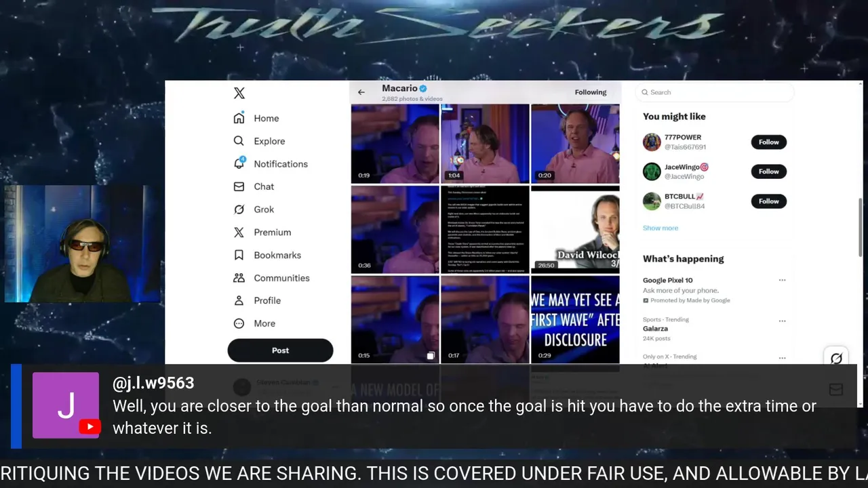
Task: Click the More circle icon
Action: (x=239, y=323)
